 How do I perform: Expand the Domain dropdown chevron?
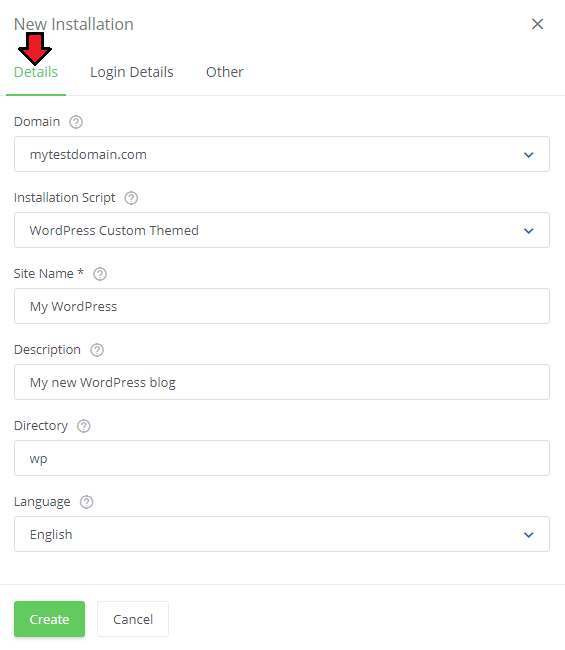(529, 155)
